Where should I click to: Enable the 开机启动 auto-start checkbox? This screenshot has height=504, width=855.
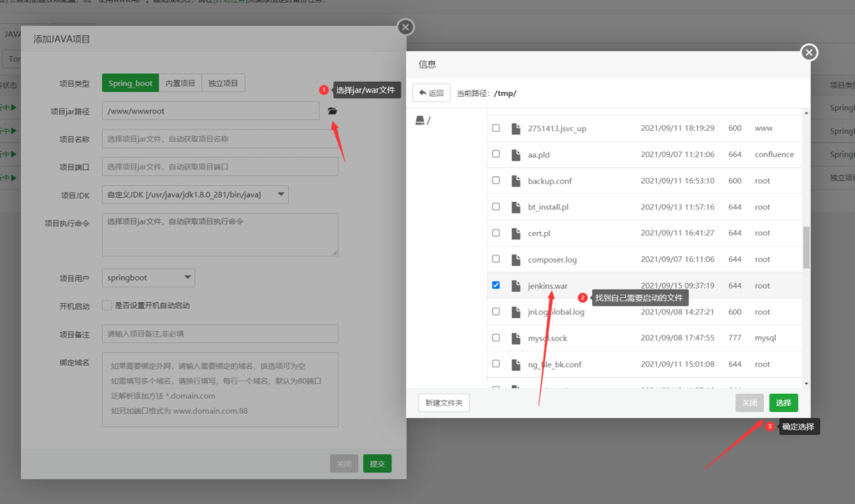tap(107, 305)
